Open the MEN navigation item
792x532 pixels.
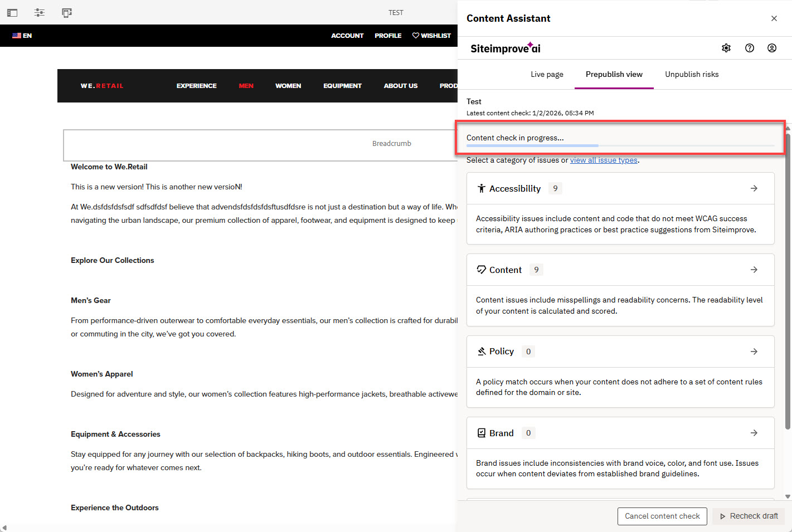pos(246,86)
